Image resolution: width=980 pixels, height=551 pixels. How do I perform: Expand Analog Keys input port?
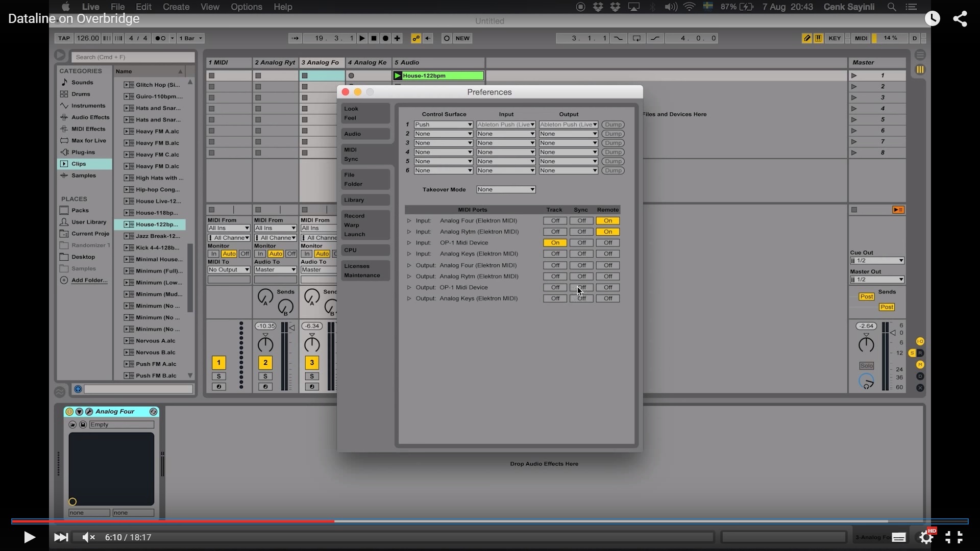pyautogui.click(x=409, y=254)
